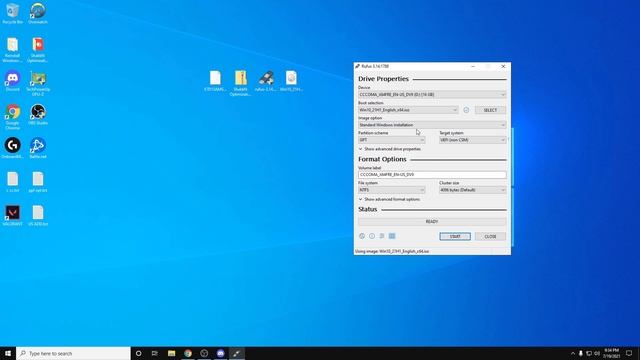
Task: Open Partition scheme dropdown
Action: [392, 140]
